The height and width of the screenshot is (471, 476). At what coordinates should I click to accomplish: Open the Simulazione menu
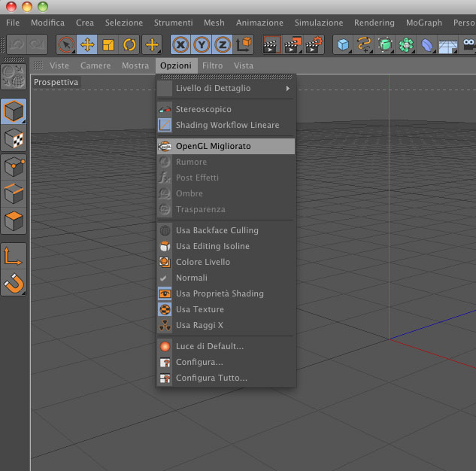319,23
